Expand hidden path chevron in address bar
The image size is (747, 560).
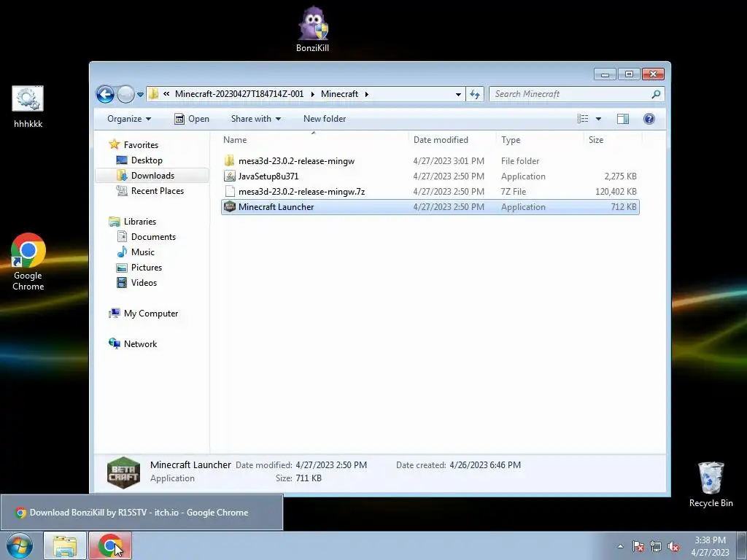[166, 94]
